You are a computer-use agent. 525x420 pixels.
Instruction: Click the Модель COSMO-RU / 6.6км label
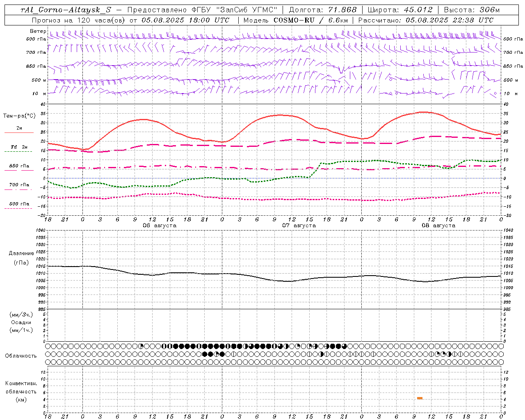296,20
